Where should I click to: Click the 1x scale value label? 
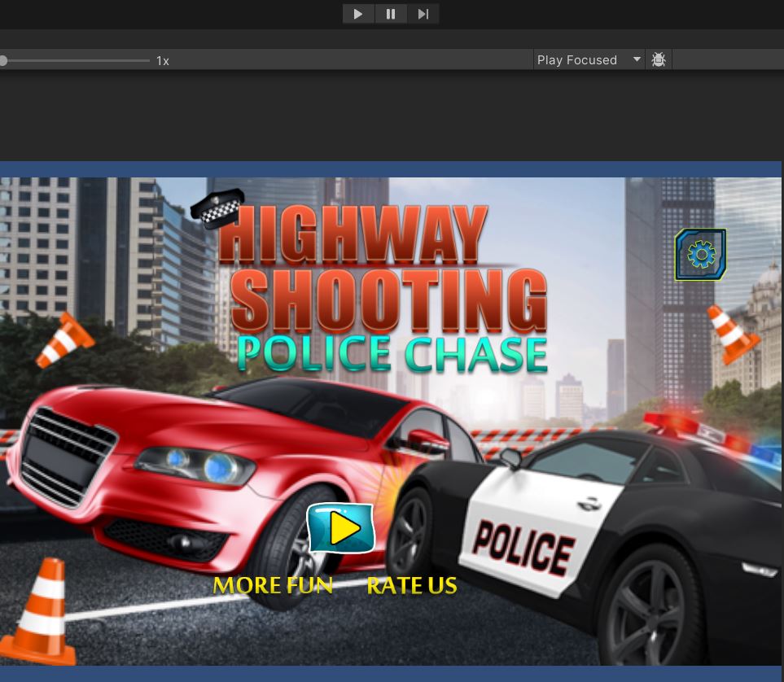point(163,61)
